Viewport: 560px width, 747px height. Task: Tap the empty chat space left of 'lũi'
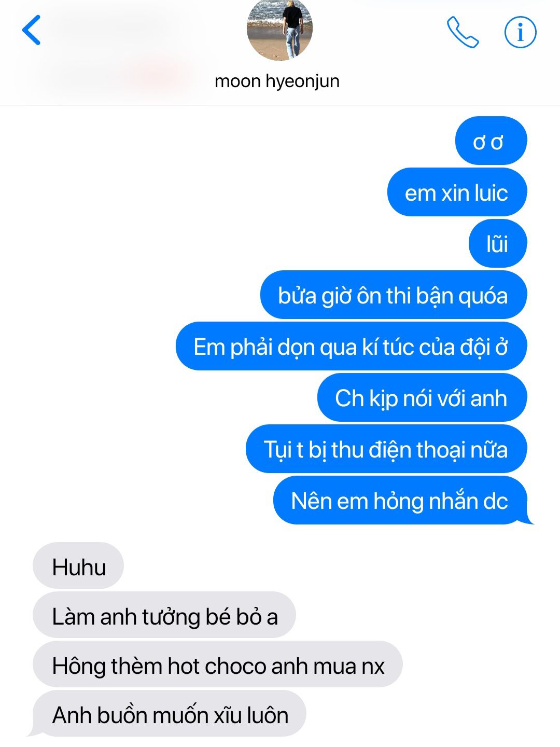(x=233, y=244)
